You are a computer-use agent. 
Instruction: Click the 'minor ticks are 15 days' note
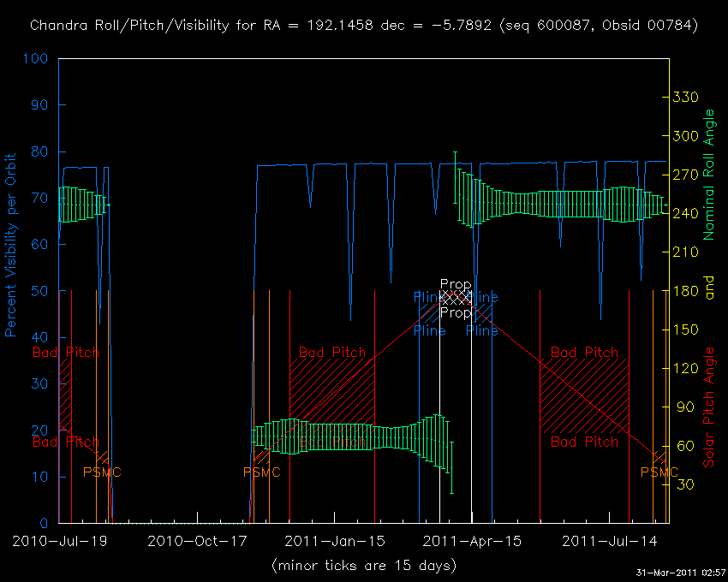[363, 566]
